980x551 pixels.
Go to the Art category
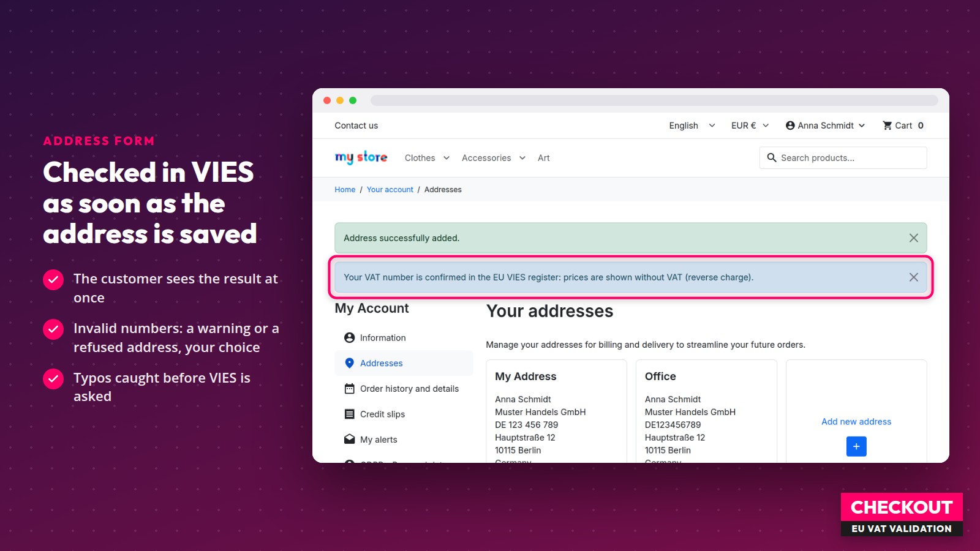pyautogui.click(x=544, y=158)
